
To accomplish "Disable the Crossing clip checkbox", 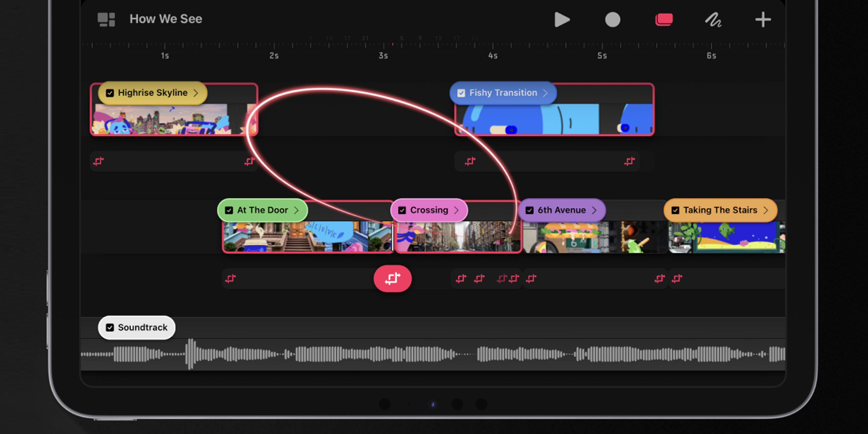I will (402, 210).
